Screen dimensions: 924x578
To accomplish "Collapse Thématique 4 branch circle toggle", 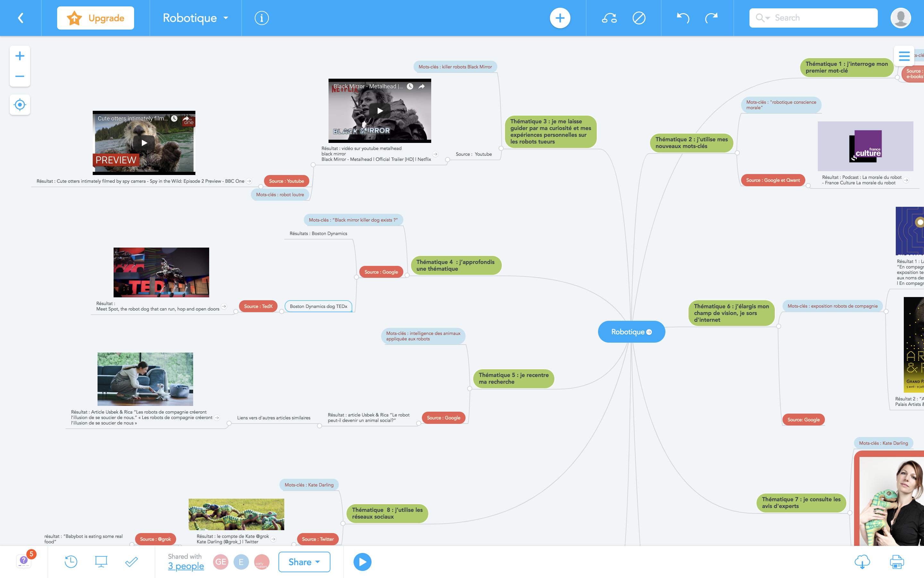I will click(407, 275).
